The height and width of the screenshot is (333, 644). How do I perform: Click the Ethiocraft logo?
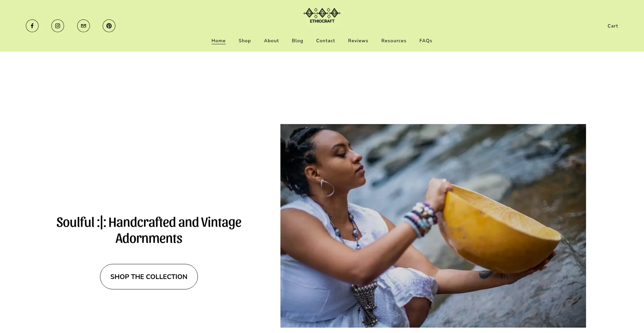point(322,16)
